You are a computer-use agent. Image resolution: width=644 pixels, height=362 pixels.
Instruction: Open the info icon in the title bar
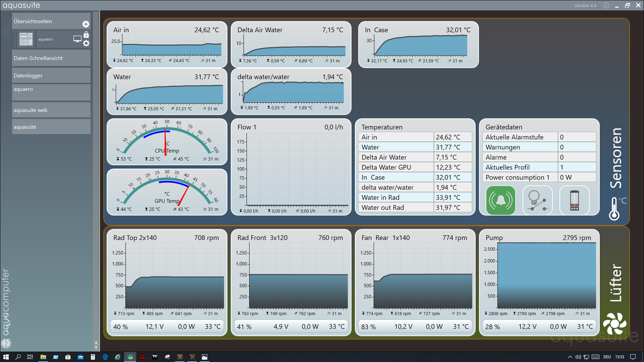(606, 5)
